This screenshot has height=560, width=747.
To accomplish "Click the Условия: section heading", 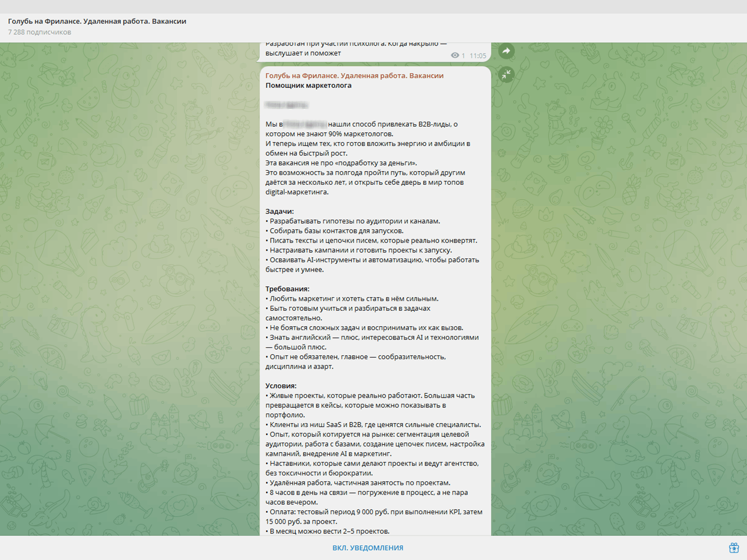I will pyautogui.click(x=281, y=386).
